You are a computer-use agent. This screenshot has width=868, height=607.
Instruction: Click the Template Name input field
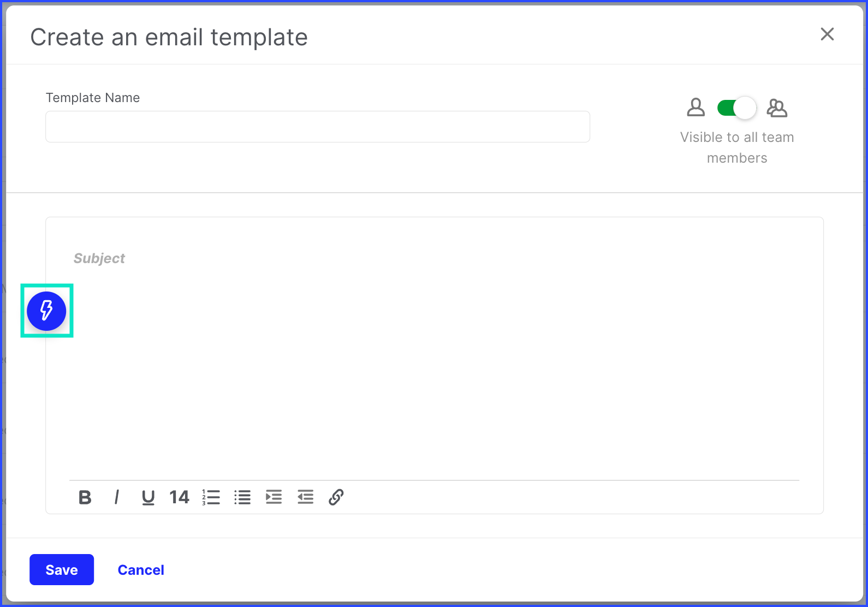(318, 127)
